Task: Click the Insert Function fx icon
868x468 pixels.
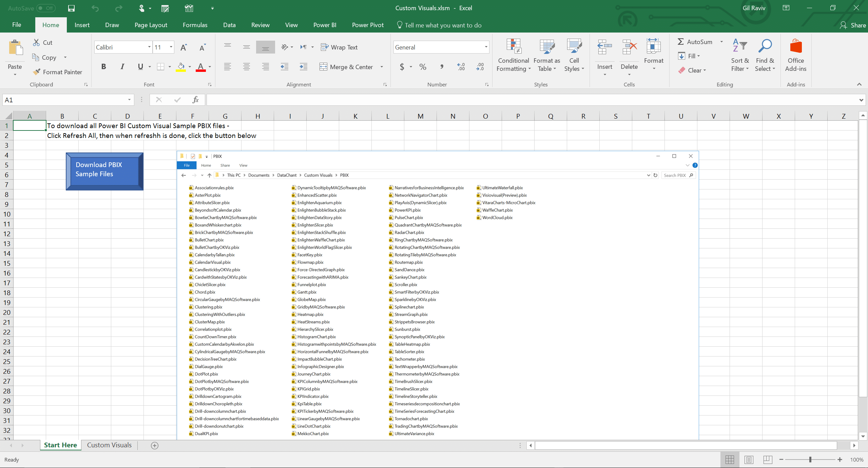Action: click(x=195, y=100)
